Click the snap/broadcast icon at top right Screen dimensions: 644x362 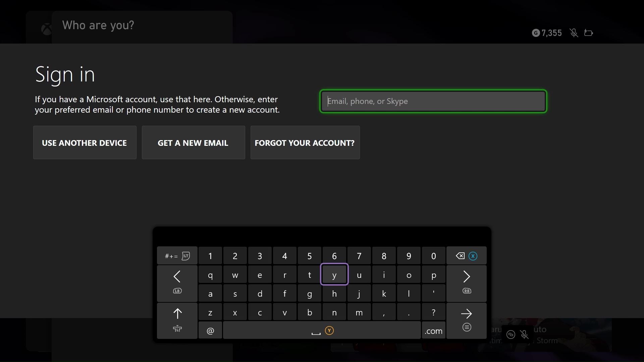click(589, 33)
